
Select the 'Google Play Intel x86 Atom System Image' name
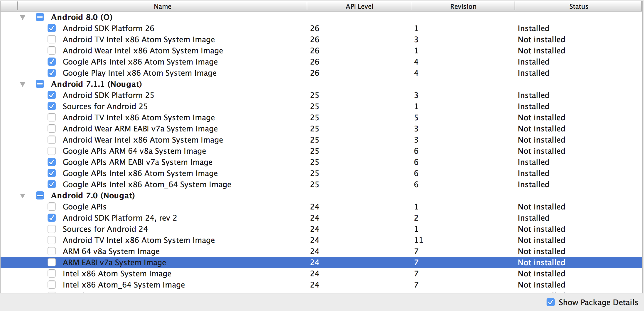pyautogui.click(x=140, y=73)
